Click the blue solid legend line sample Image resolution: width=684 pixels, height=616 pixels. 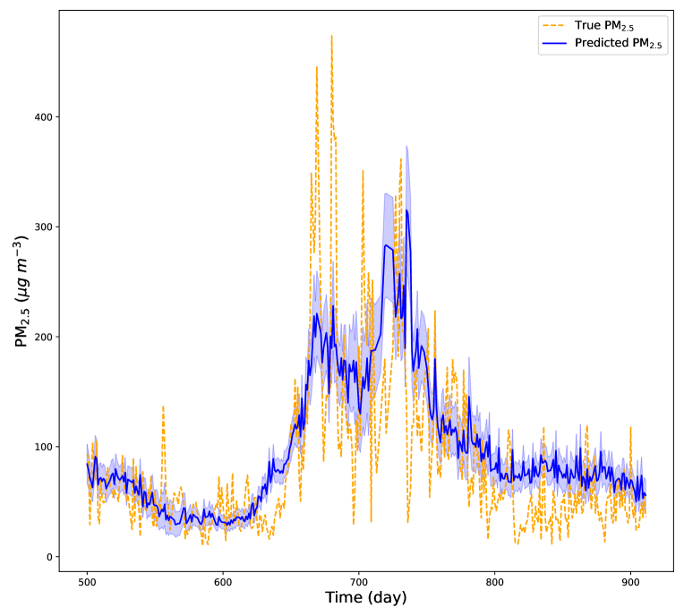click(554, 43)
